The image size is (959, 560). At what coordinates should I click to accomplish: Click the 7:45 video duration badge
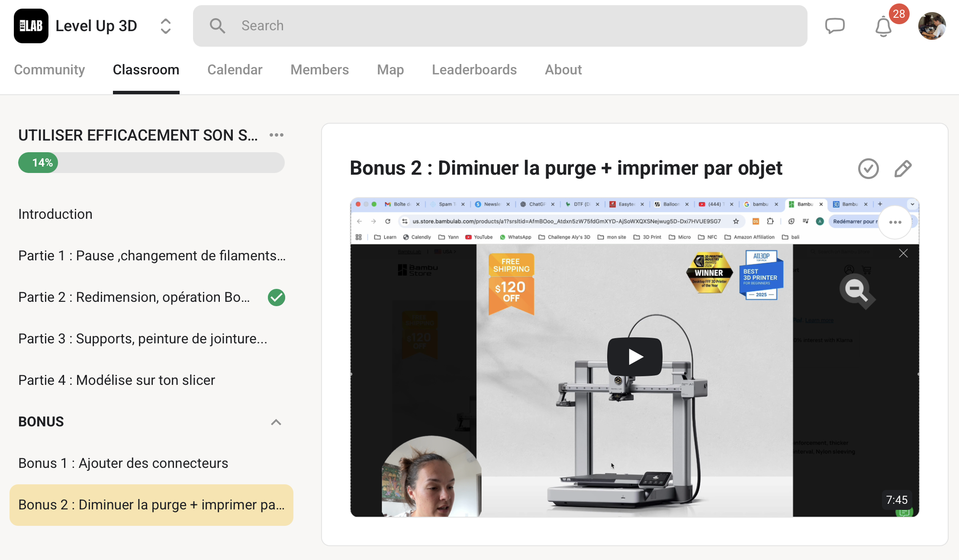pyautogui.click(x=897, y=500)
